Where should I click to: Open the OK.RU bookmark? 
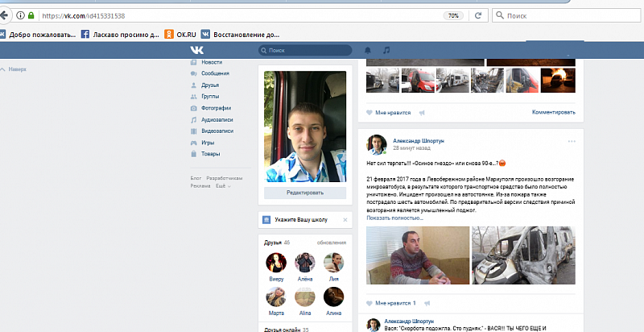click(180, 35)
